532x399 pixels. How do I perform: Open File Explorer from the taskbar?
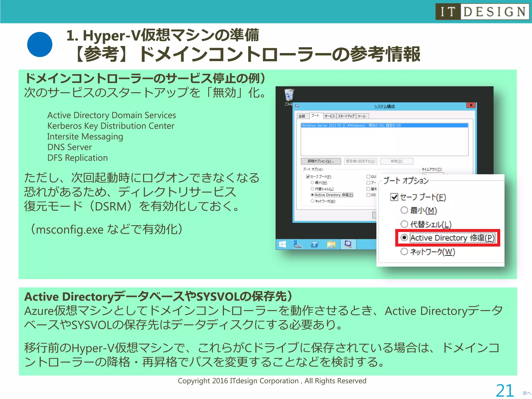click(331, 244)
